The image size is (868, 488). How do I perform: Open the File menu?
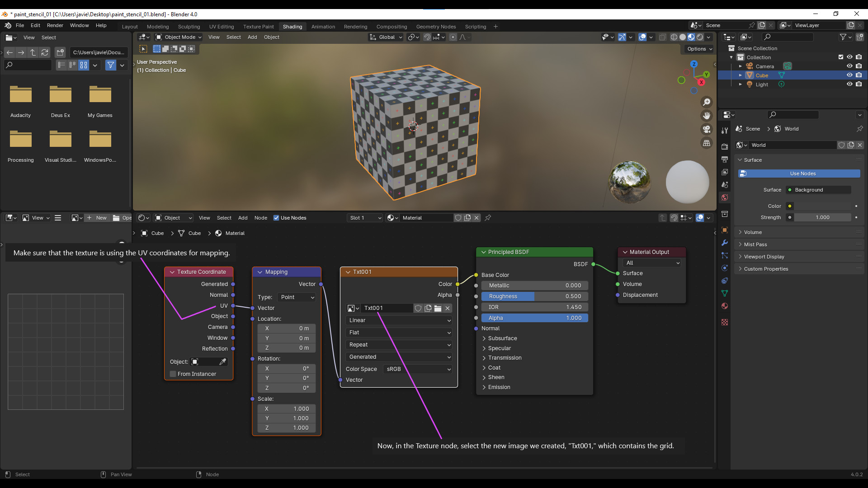click(20, 25)
